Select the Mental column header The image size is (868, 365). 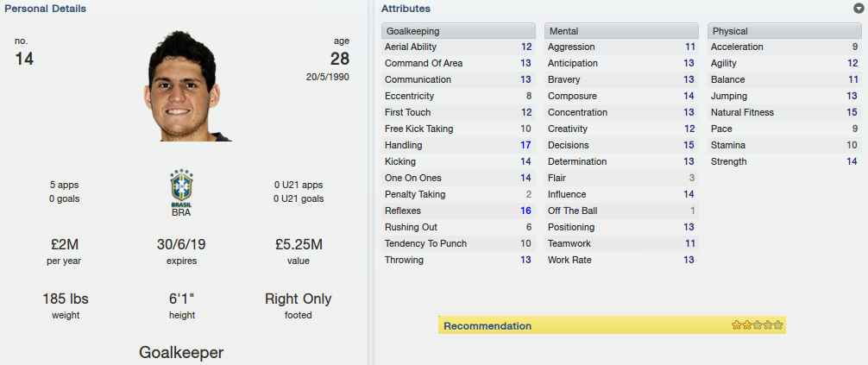tap(621, 31)
